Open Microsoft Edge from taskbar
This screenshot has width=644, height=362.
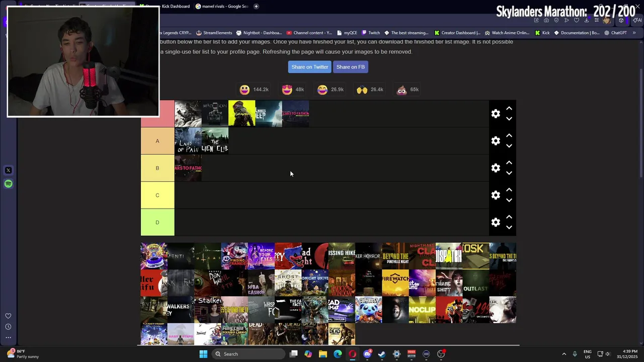point(338,354)
